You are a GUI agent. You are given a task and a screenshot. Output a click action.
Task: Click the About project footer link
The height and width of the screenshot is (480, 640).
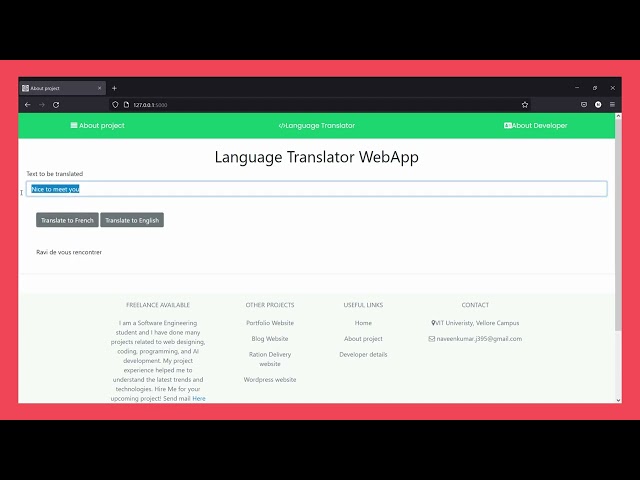[x=363, y=339]
